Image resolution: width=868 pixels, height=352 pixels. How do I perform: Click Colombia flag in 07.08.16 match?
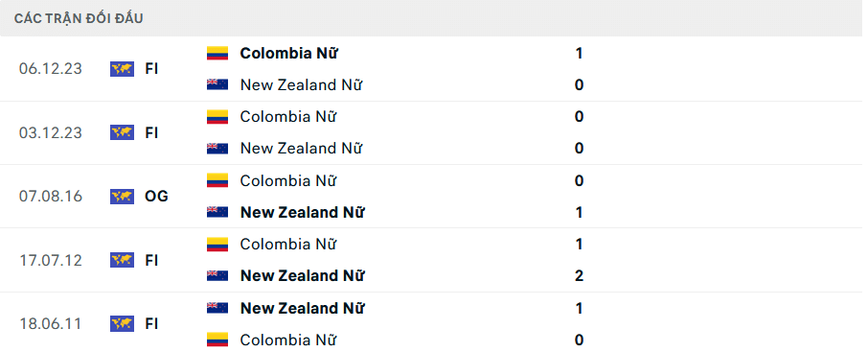pyautogui.click(x=217, y=180)
